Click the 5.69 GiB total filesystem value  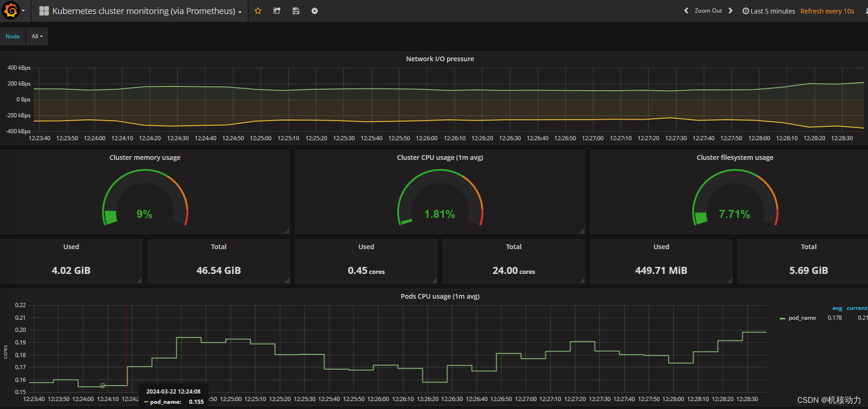coord(809,271)
